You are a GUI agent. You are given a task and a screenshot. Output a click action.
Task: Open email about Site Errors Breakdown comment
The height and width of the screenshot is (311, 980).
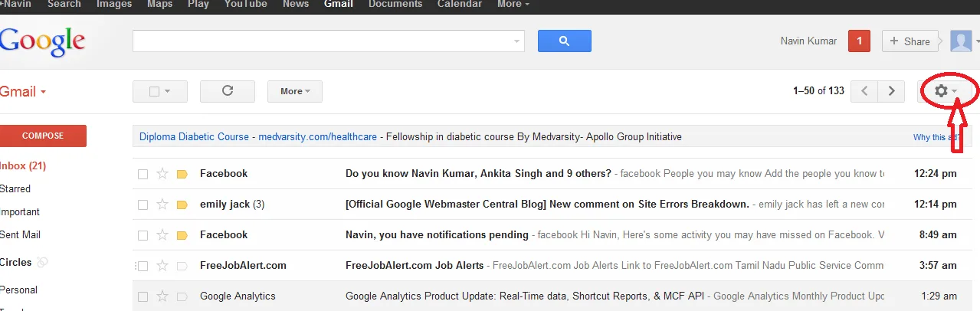547,205
